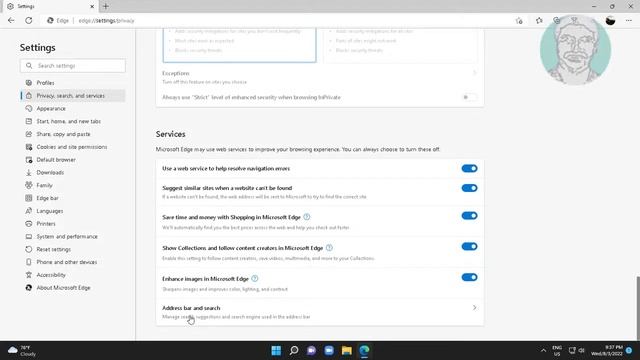The image size is (640, 360).
Task: Click the Privacy lock icon in the sidebar
Action: pos(29,96)
